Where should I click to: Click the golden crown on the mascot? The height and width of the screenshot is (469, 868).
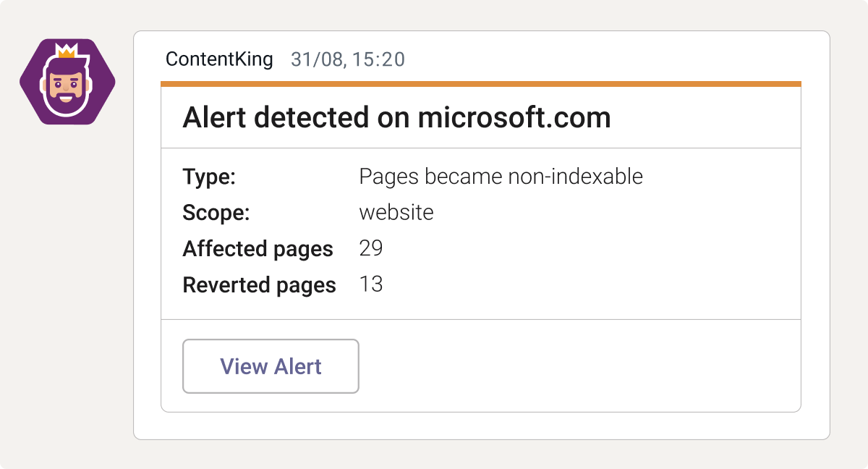(x=67, y=52)
